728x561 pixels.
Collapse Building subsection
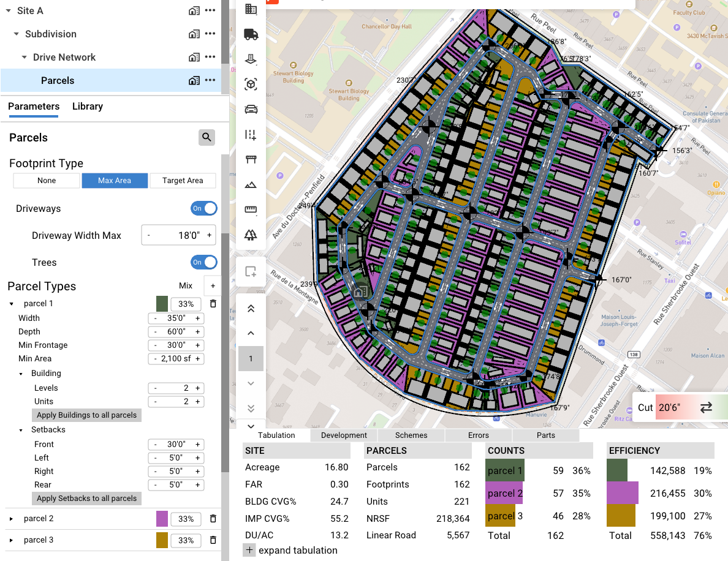point(21,374)
